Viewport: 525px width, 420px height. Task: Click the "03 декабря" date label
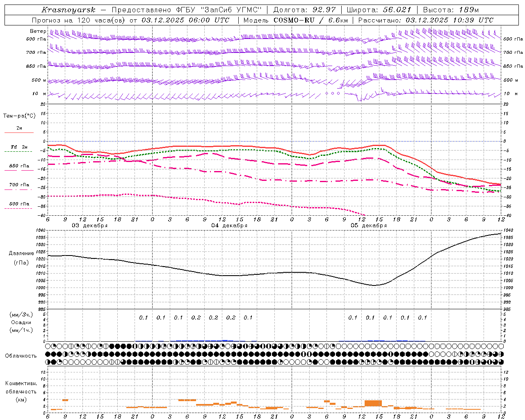(90, 226)
